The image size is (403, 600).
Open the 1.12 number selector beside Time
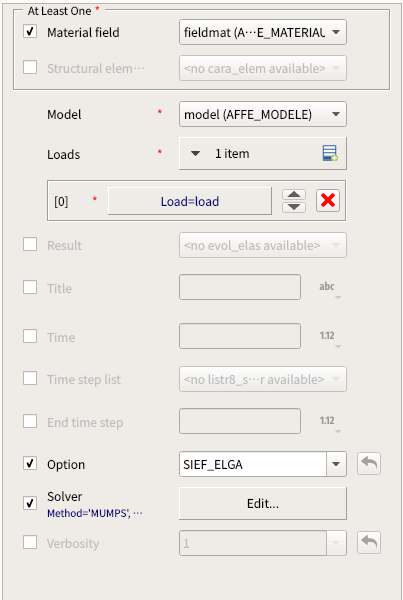tap(329, 337)
